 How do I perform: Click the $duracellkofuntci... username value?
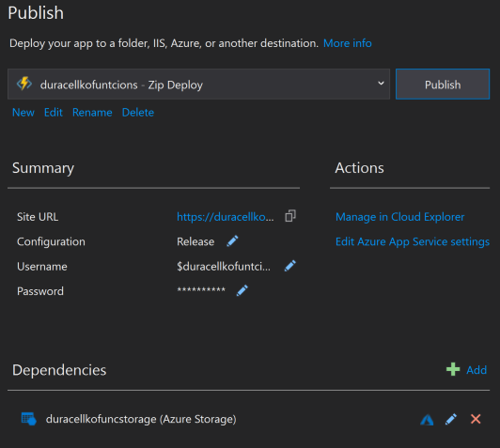tap(224, 266)
